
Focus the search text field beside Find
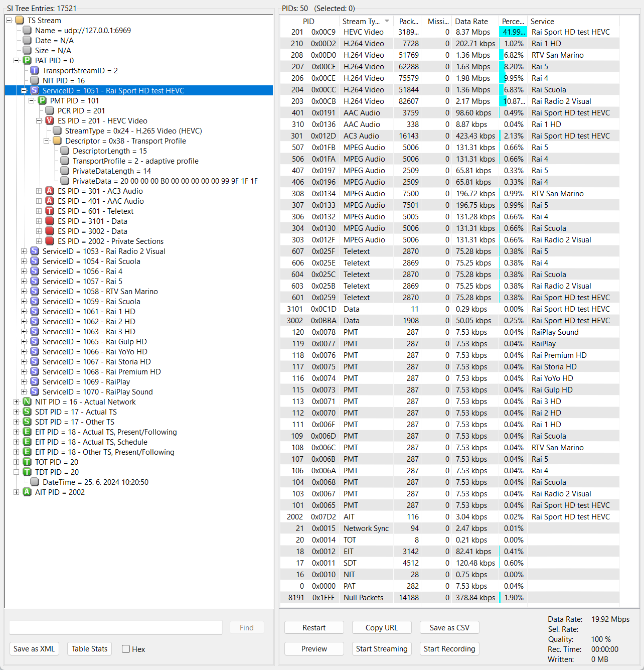pyautogui.click(x=116, y=627)
